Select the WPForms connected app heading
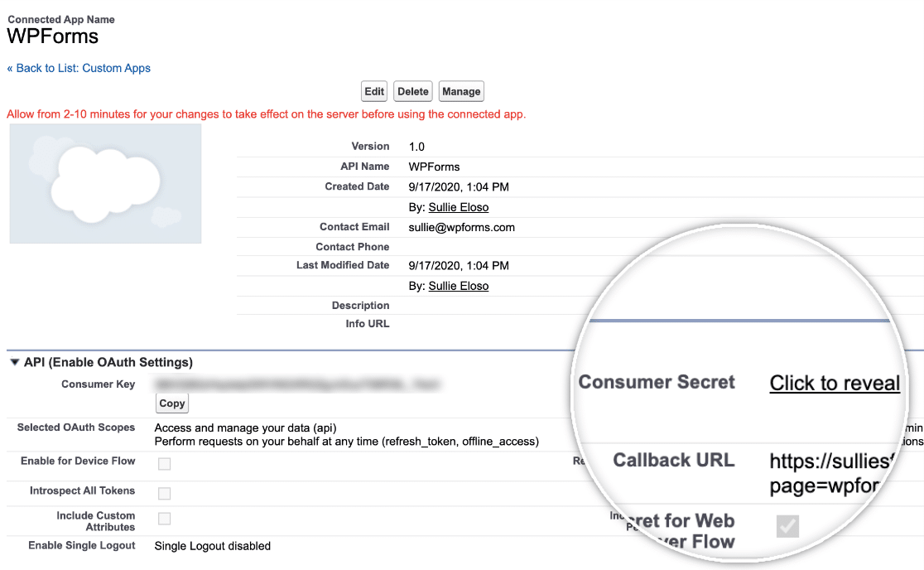The height and width of the screenshot is (570, 924). (52, 36)
